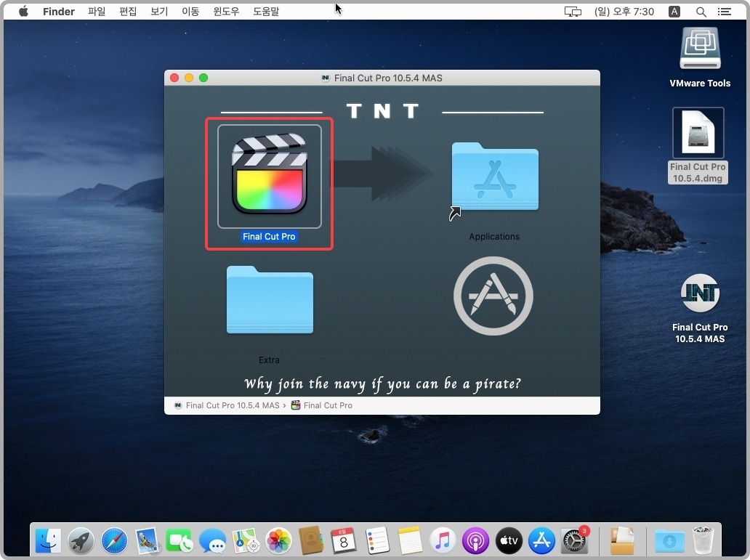This screenshot has height=560, width=750.
Task: Click path bar item Final Cut Pro 10.5.4 MAS
Action: click(x=227, y=405)
